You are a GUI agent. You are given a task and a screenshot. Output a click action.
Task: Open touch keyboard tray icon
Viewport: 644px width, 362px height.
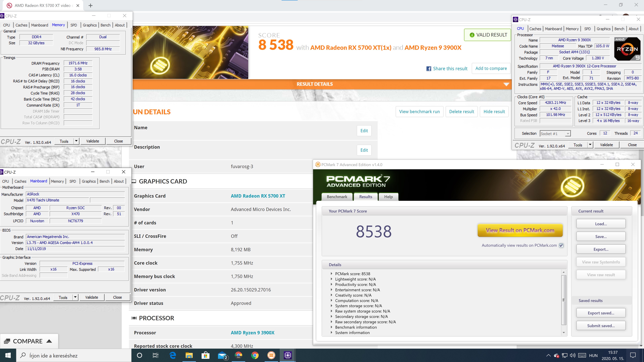[x=582, y=355]
